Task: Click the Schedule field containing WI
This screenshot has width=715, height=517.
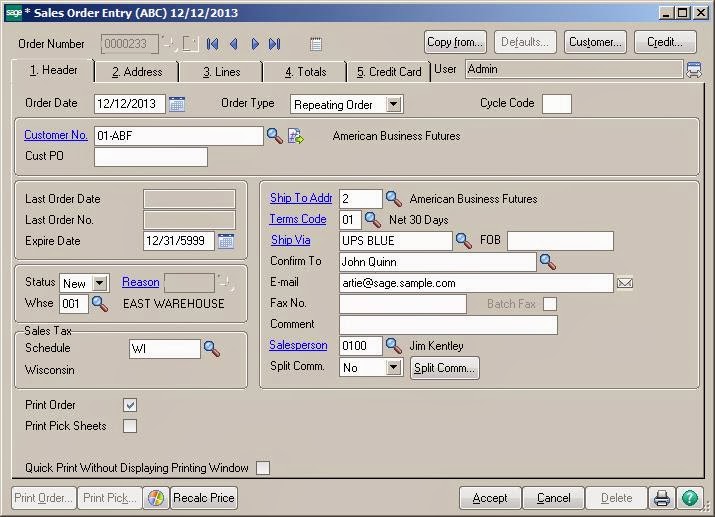Action: (165, 349)
